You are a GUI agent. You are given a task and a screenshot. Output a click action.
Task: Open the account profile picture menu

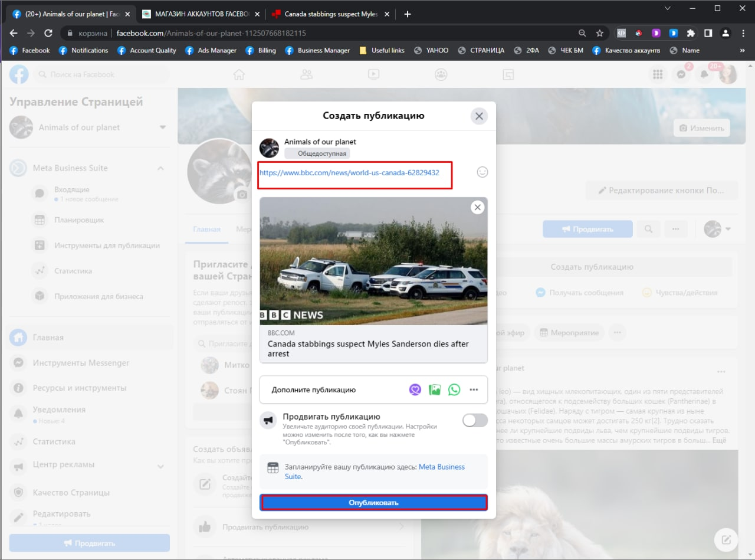(728, 74)
